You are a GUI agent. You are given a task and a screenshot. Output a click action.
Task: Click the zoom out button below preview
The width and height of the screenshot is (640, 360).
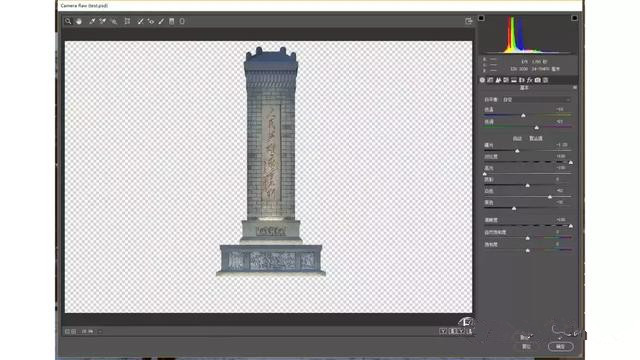pyautogui.click(x=67, y=332)
